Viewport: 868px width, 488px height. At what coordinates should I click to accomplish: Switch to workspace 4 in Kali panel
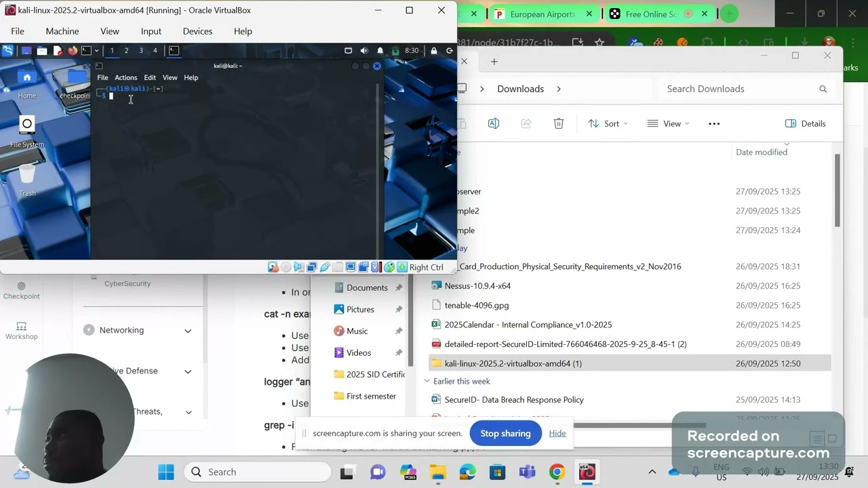pos(155,50)
